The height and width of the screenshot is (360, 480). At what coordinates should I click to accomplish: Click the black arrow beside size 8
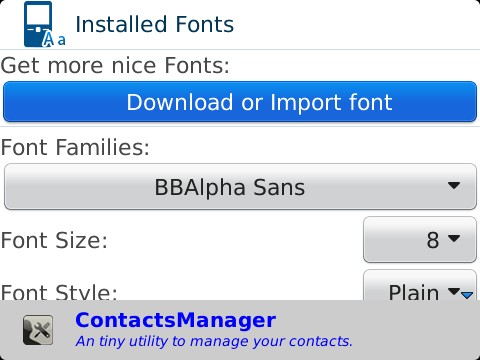click(454, 238)
